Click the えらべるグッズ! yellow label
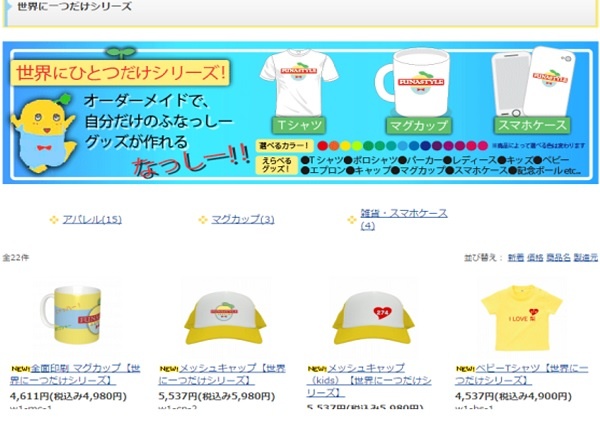600x438 pixels. [277, 165]
